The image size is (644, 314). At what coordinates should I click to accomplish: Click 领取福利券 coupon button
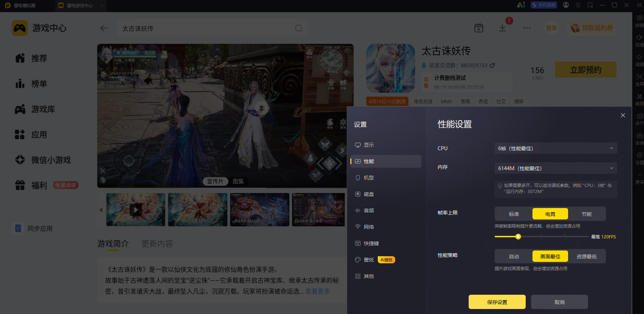[592, 28]
